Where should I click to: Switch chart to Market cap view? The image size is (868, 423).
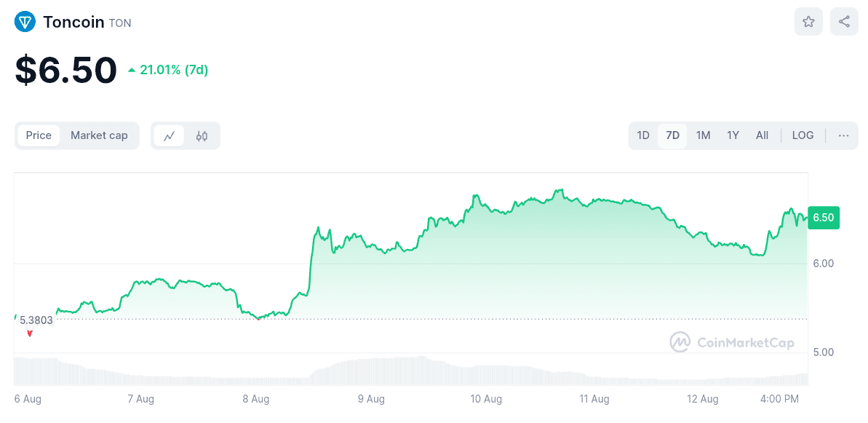coord(99,135)
